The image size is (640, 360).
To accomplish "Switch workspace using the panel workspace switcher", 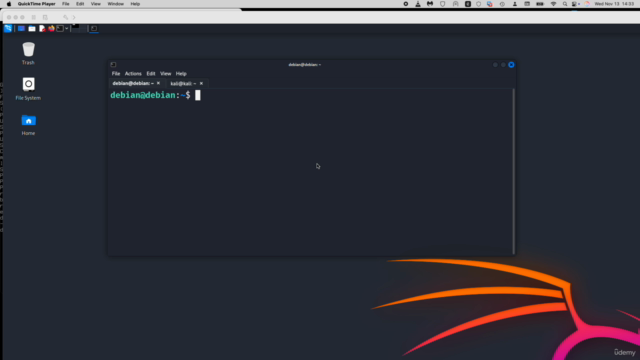I will point(79,28).
